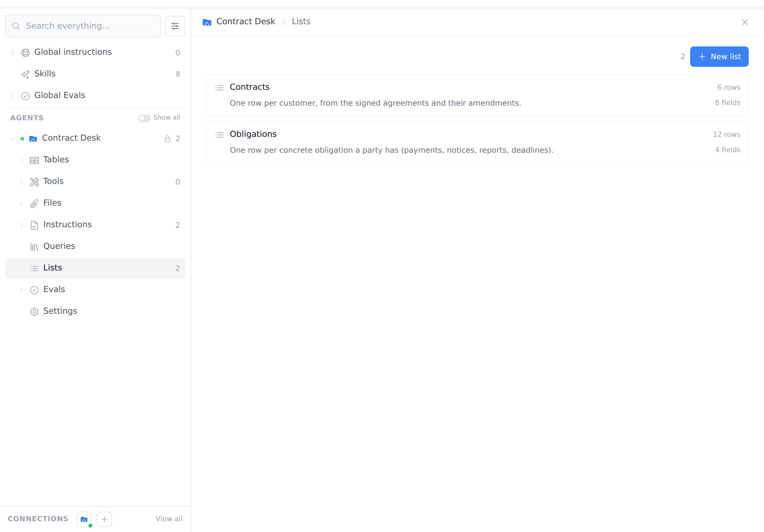Select Skills in the sidebar

coord(95,74)
